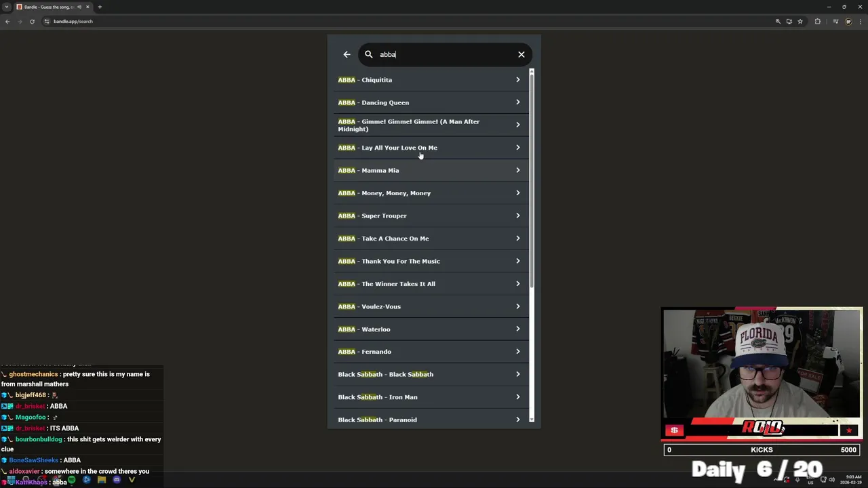
Task: Clear the search with the X icon
Action: pyautogui.click(x=521, y=54)
